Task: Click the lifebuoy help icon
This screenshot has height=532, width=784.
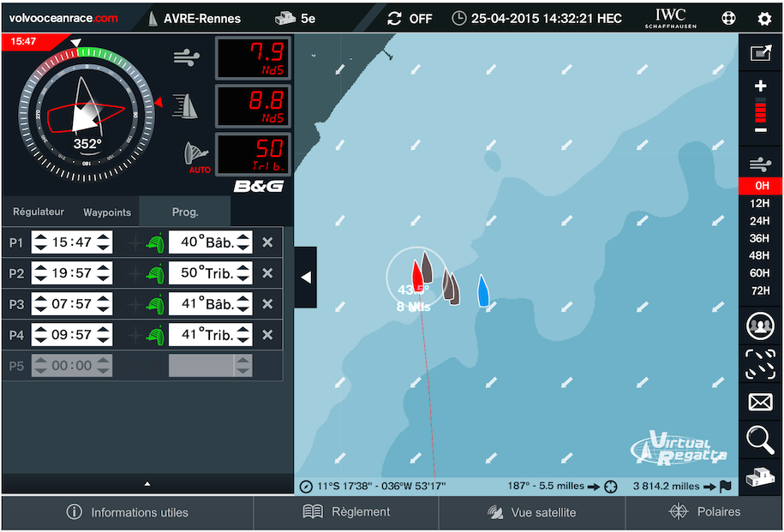Action: click(x=728, y=18)
